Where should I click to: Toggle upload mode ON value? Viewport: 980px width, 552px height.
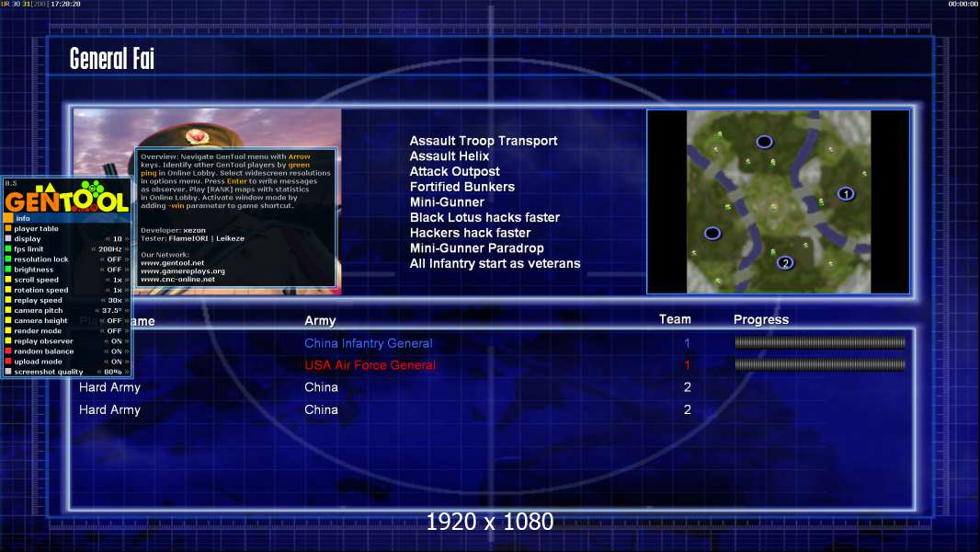coord(116,362)
